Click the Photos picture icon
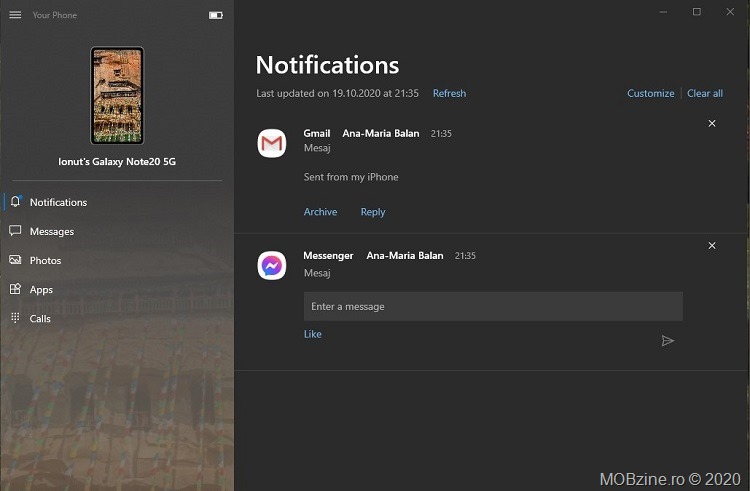Image resolution: width=750 pixels, height=491 pixels. 15,260
